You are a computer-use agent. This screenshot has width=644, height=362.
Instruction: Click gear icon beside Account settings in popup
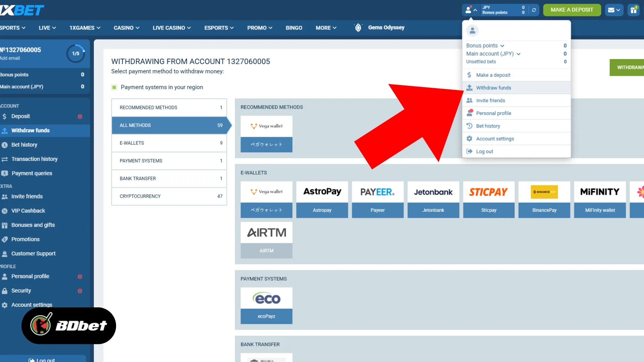[x=469, y=138]
